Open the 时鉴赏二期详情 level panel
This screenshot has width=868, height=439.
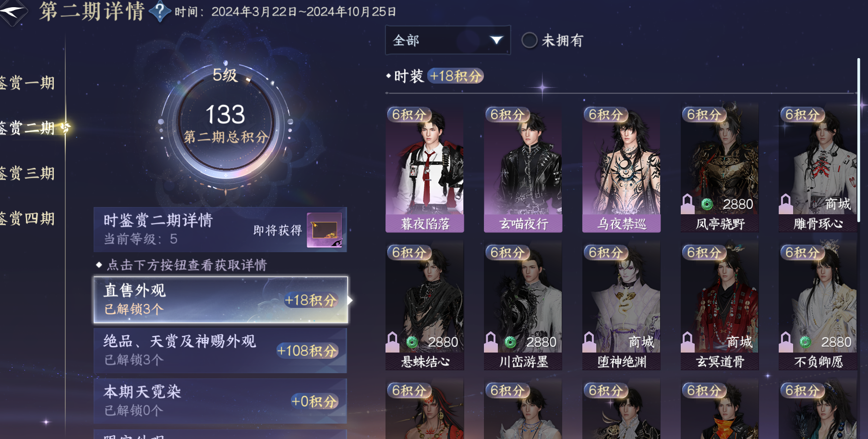pos(220,230)
